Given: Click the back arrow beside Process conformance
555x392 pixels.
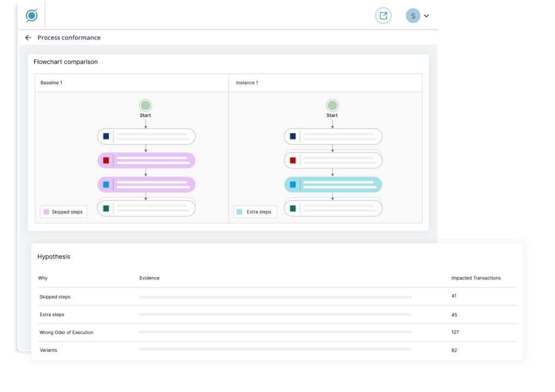Looking at the screenshot, I should coord(28,38).
